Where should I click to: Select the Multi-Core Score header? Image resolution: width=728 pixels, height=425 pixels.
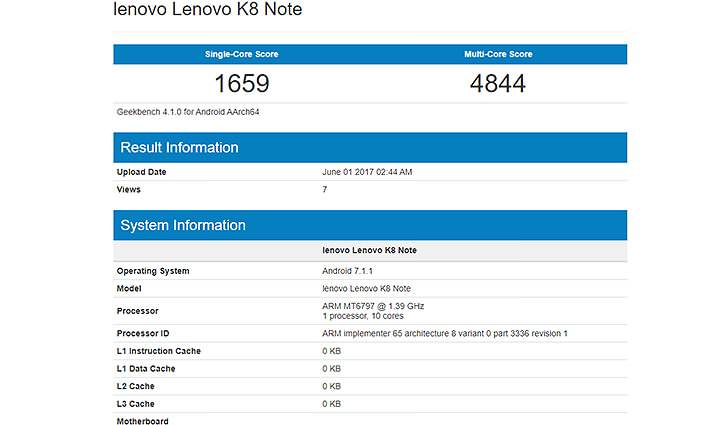[x=498, y=54]
